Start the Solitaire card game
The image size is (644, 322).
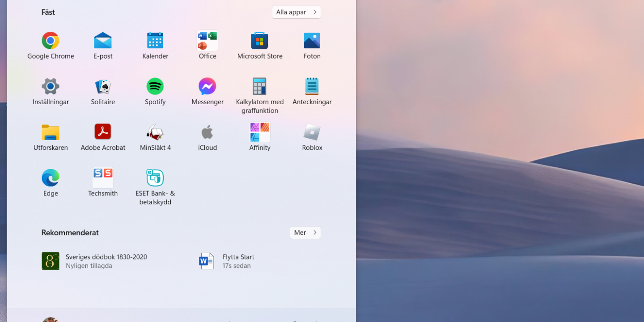tap(103, 91)
